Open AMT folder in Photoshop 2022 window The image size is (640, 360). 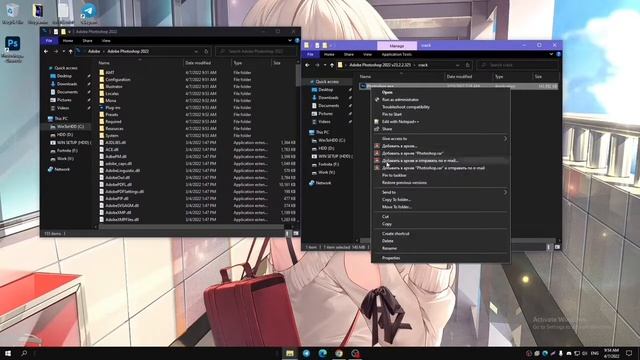click(x=110, y=72)
